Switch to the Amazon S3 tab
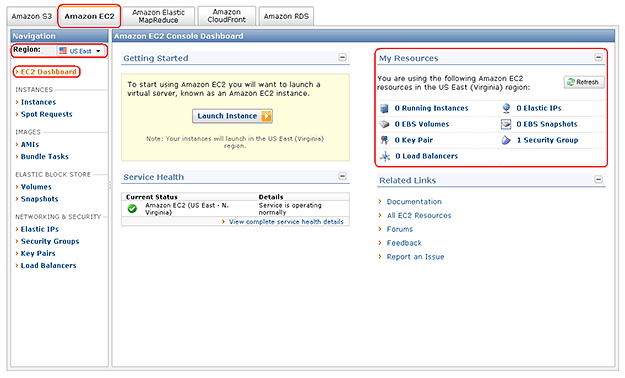Image resolution: width=625 pixels, height=378 pixels. coord(31,16)
